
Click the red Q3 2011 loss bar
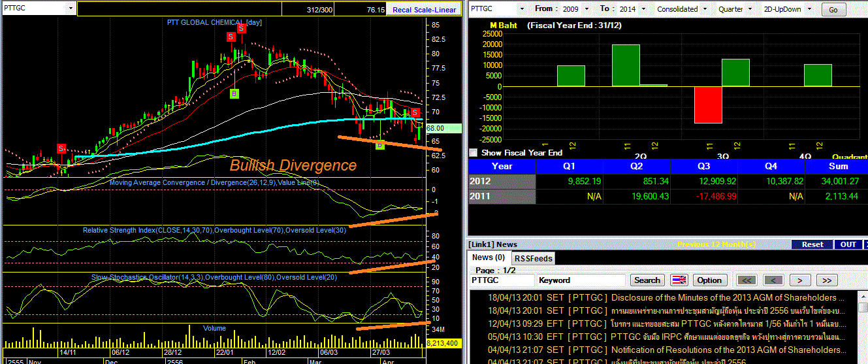click(x=707, y=105)
